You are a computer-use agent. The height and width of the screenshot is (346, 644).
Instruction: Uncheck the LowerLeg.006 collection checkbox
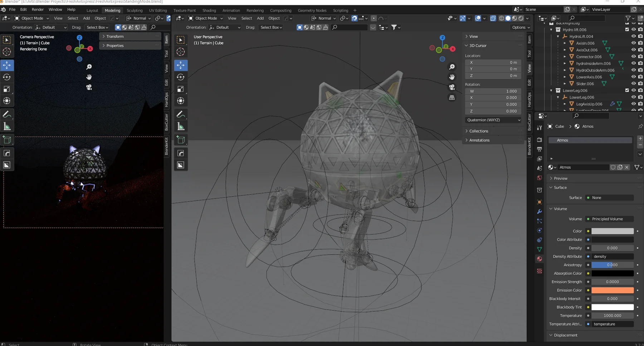pyautogui.click(x=627, y=90)
